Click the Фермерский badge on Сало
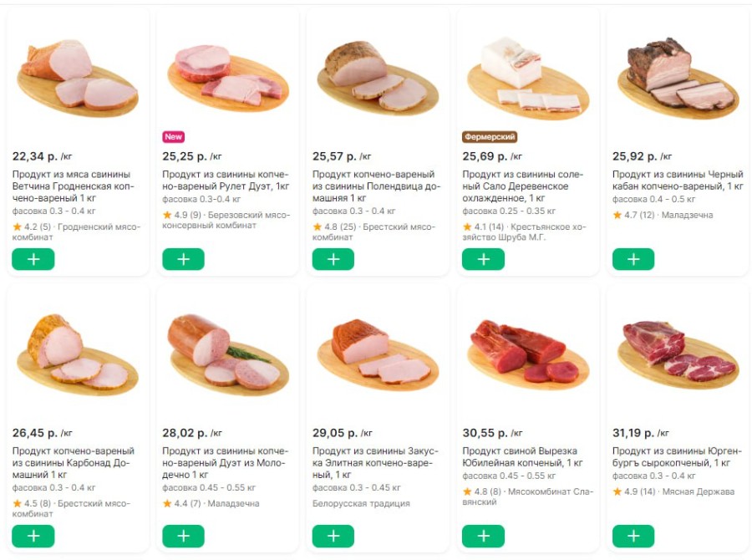The image size is (752, 560). tap(490, 136)
